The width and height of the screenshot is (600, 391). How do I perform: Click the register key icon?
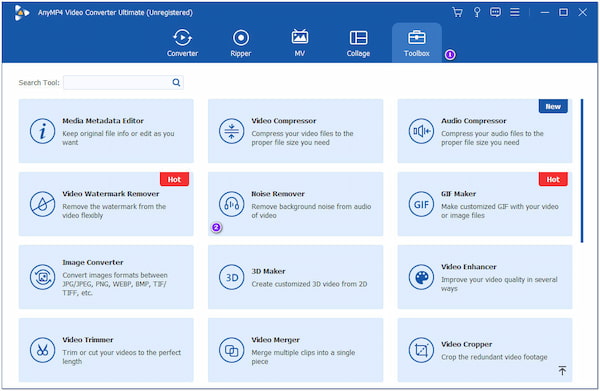(x=477, y=12)
